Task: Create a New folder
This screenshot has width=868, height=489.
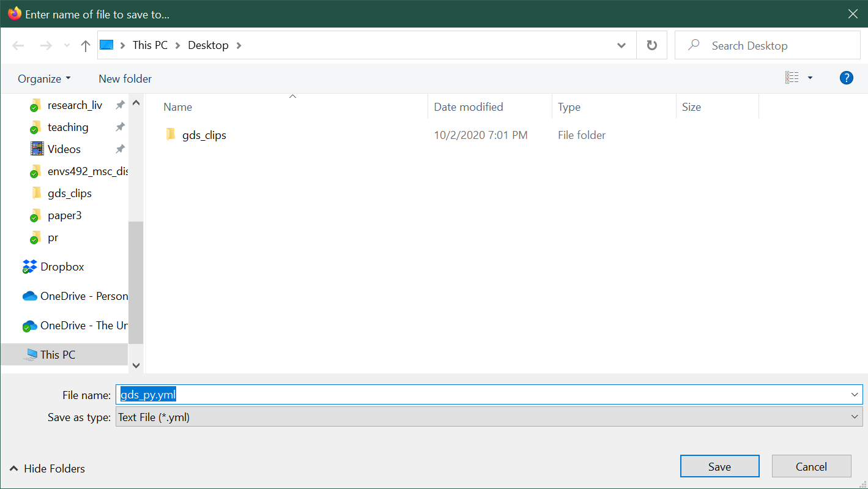Action: point(124,78)
